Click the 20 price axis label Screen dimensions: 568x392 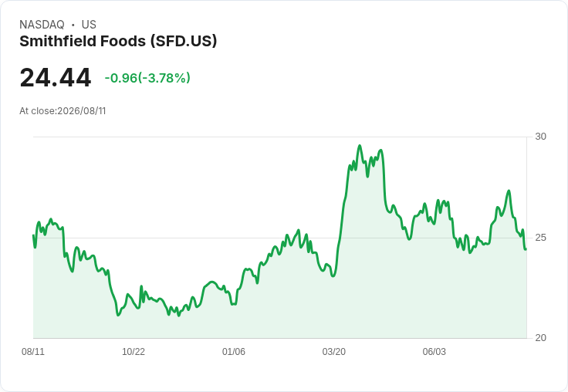tap(540, 338)
